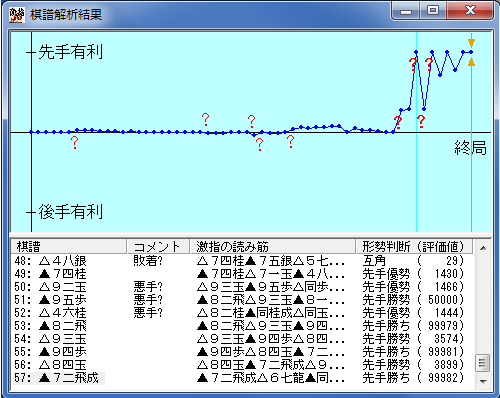Maximize the 棋譜解析結果 window
Screen dimensions: 500x398
click(432, 11)
